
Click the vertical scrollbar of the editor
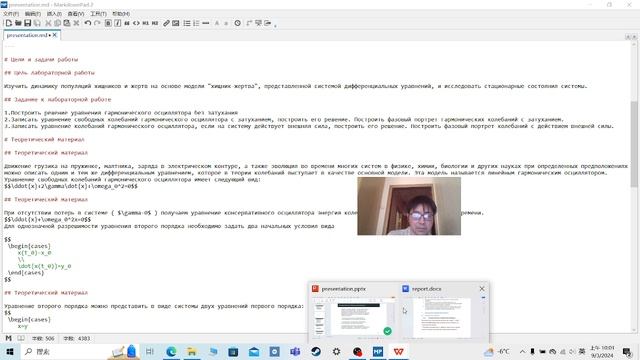634,143
